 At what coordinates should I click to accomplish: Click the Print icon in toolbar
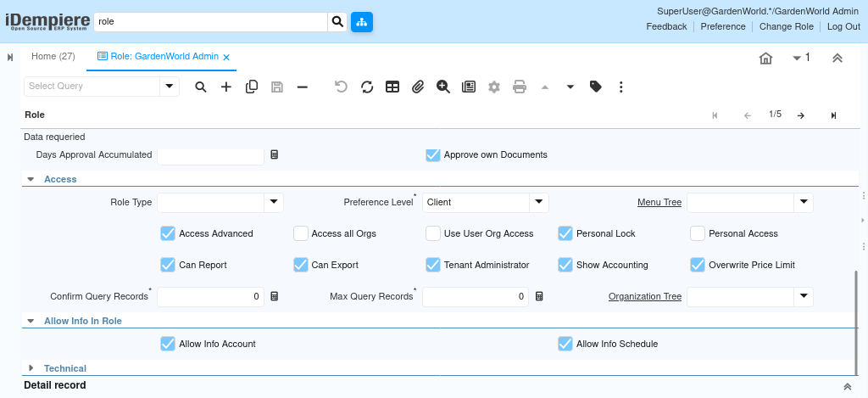pyautogui.click(x=520, y=87)
